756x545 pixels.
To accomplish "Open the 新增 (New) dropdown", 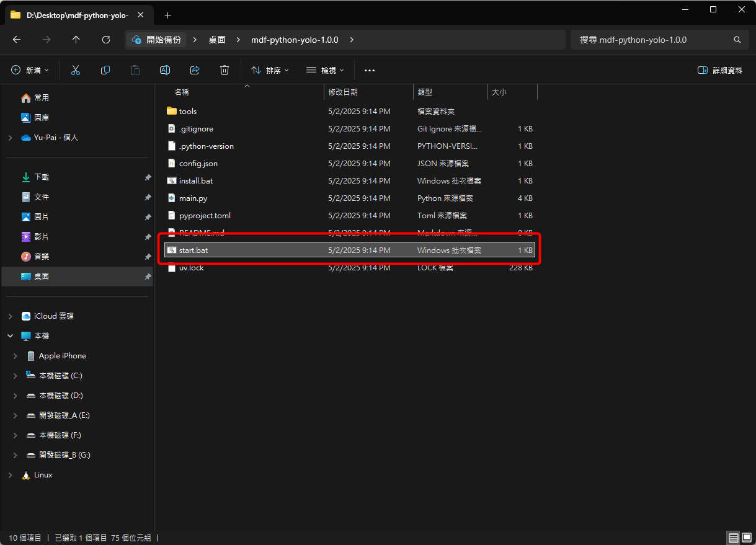I will point(30,71).
